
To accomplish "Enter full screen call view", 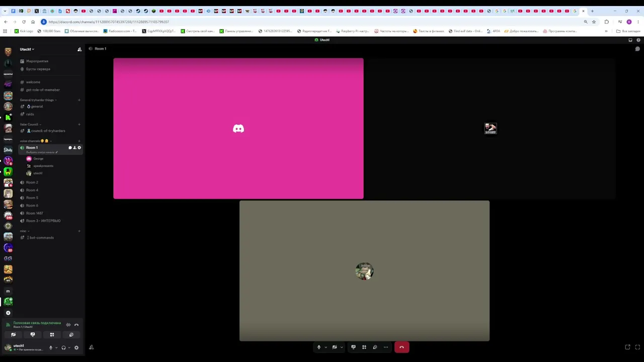I will coord(638,347).
